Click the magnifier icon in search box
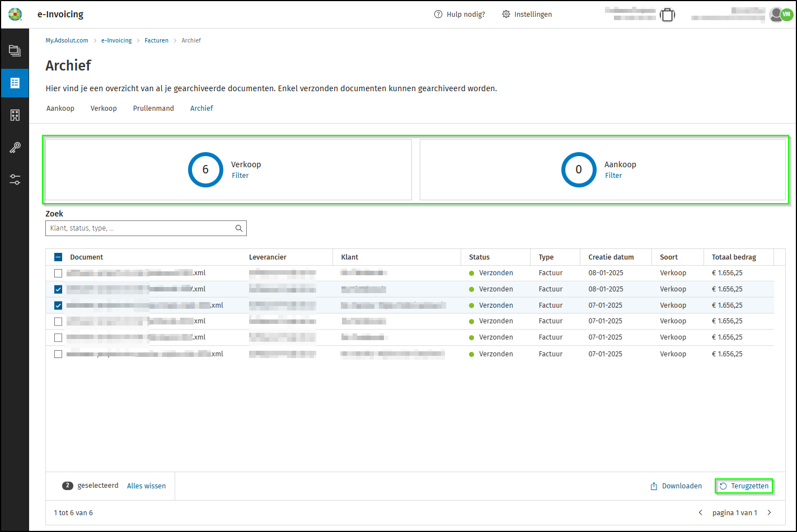797x532 pixels. [x=239, y=228]
